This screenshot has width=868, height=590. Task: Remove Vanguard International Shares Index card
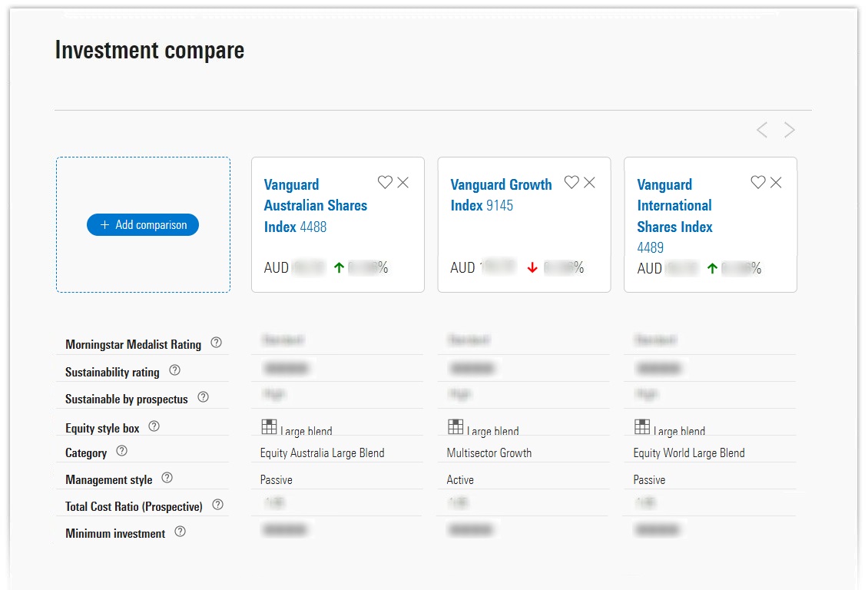[777, 182]
